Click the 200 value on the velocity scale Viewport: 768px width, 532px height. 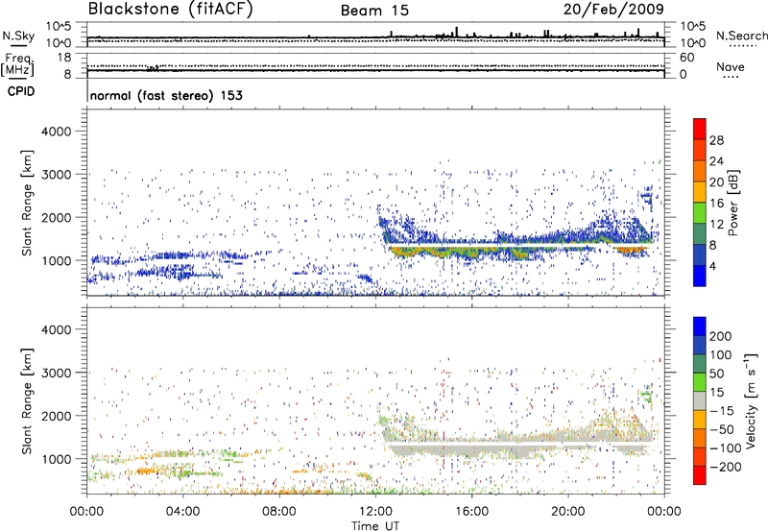(x=721, y=336)
